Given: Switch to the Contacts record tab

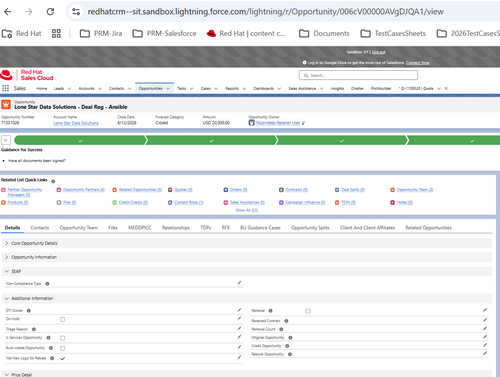Looking at the screenshot, I should [x=40, y=228].
